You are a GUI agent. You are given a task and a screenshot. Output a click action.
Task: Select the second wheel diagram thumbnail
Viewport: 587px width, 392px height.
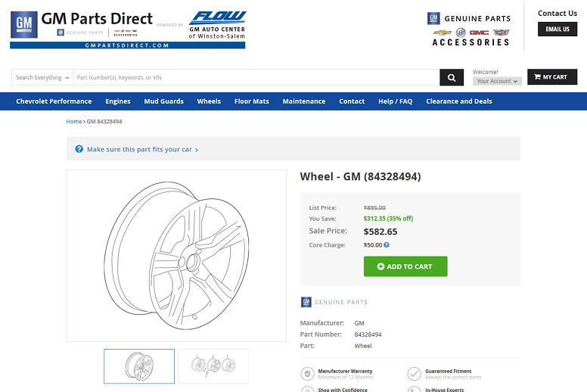pyautogui.click(x=213, y=366)
